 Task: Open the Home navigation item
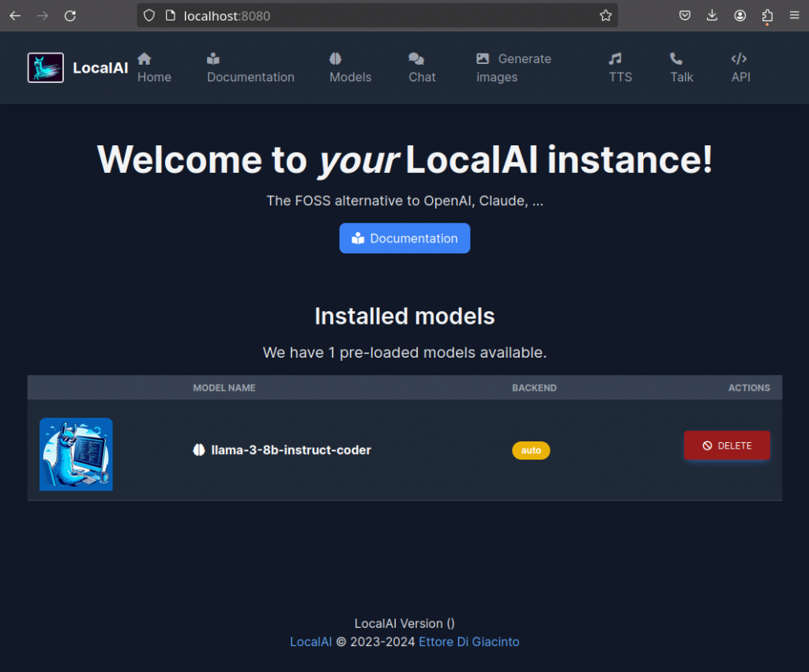tap(153, 68)
